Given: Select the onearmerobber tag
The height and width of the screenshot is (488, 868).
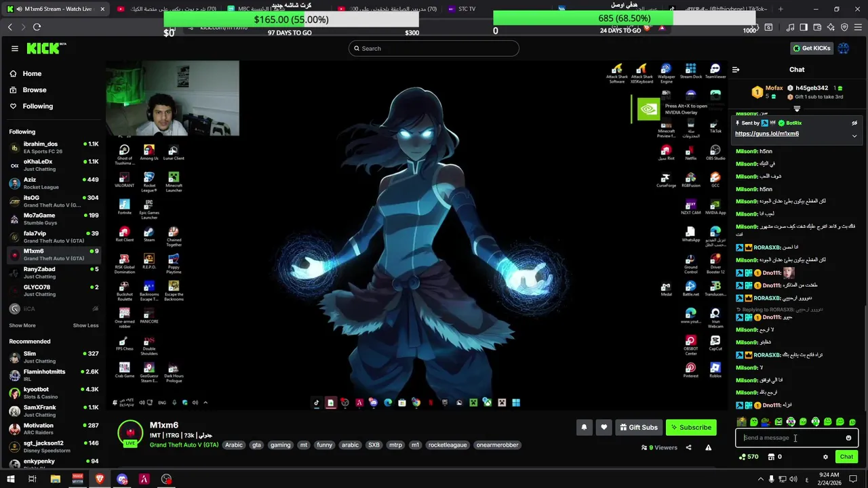Looking at the screenshot, I should (x=497, y=445).
